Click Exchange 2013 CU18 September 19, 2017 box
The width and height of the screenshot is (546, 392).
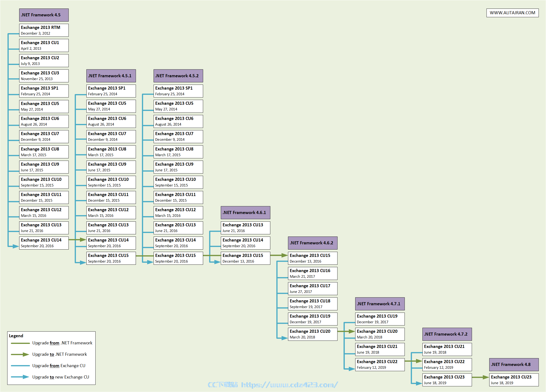coord(313,304)
